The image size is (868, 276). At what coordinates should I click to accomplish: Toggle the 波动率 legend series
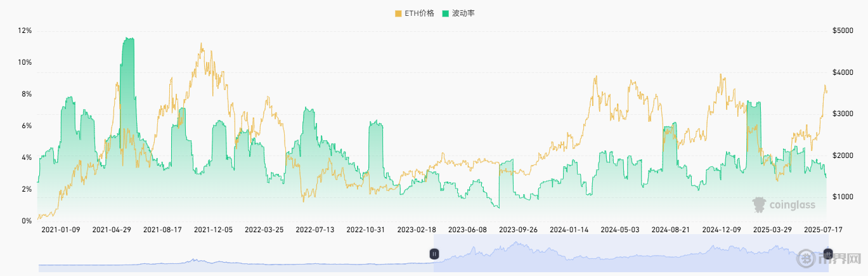coord(462,13)
